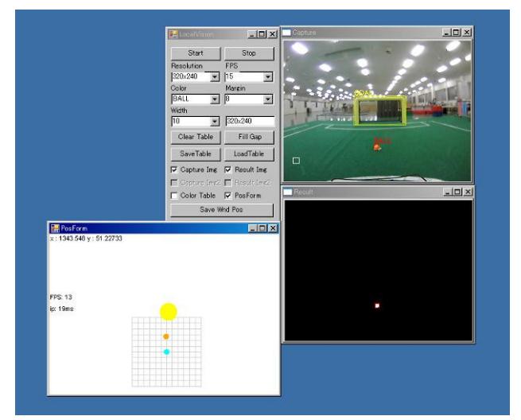Uncheck the Capture Img checkbox
This screenshot has height=420, width=521.
(x=174, y=169)
